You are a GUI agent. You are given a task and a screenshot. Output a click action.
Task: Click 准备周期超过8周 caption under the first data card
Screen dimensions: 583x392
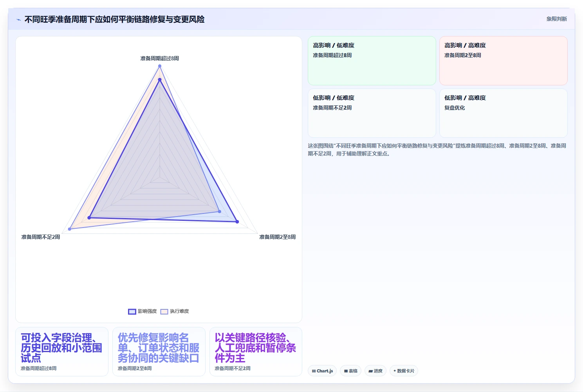(x=39, y=369)
